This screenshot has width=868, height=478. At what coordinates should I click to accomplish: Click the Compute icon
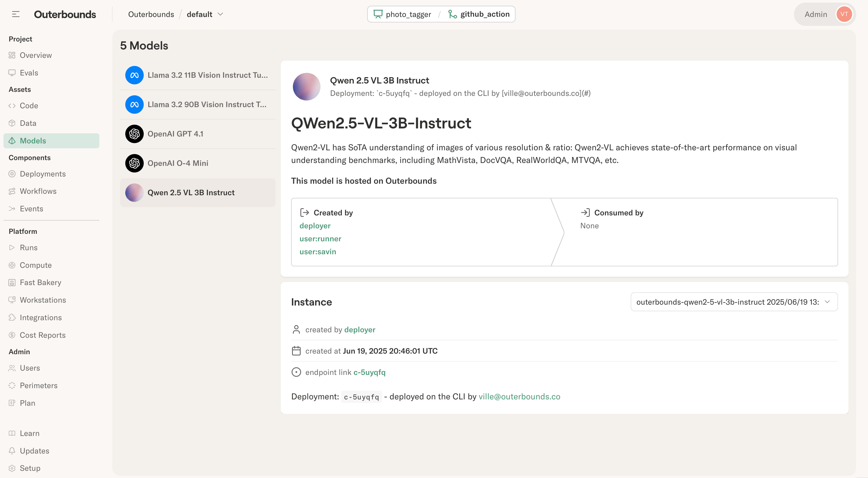[12, 265]
